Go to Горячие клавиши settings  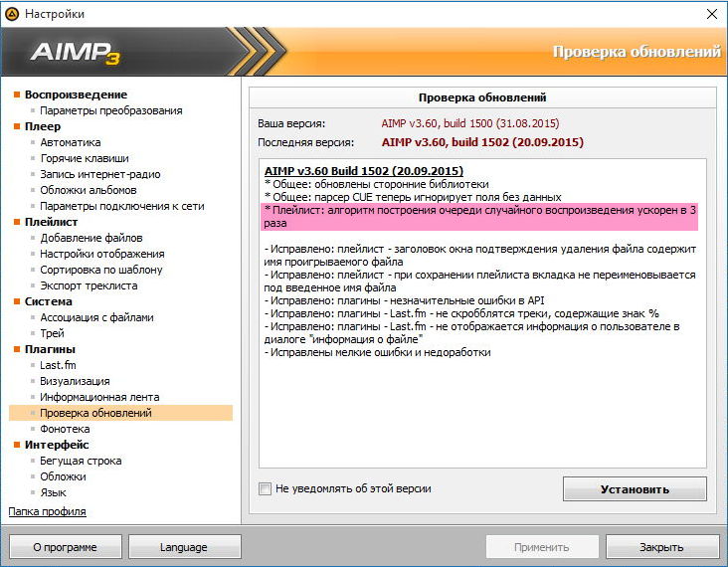click(85, 158)
